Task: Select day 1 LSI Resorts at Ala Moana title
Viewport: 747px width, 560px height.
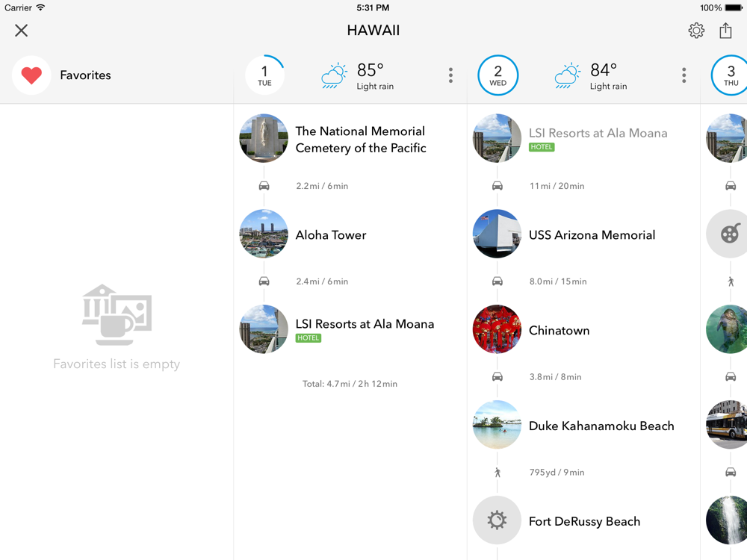Action: (365, 324)
